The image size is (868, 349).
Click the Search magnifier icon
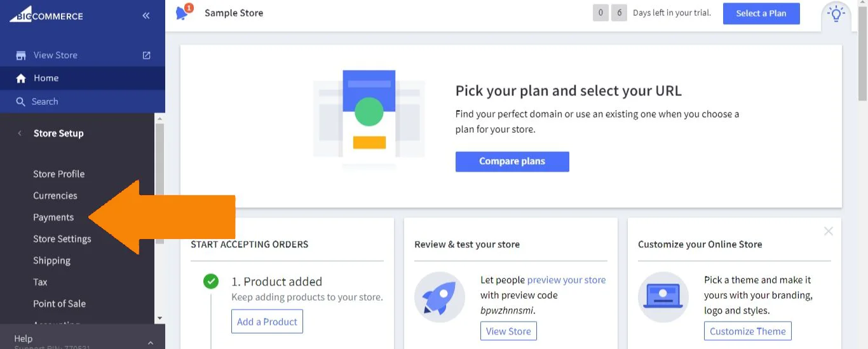pos(21,102)
